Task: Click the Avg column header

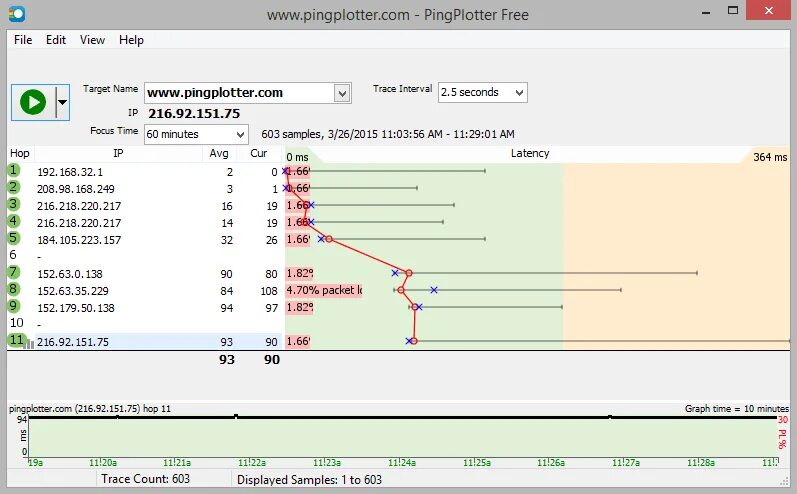Action: click(x=219, y=153)
